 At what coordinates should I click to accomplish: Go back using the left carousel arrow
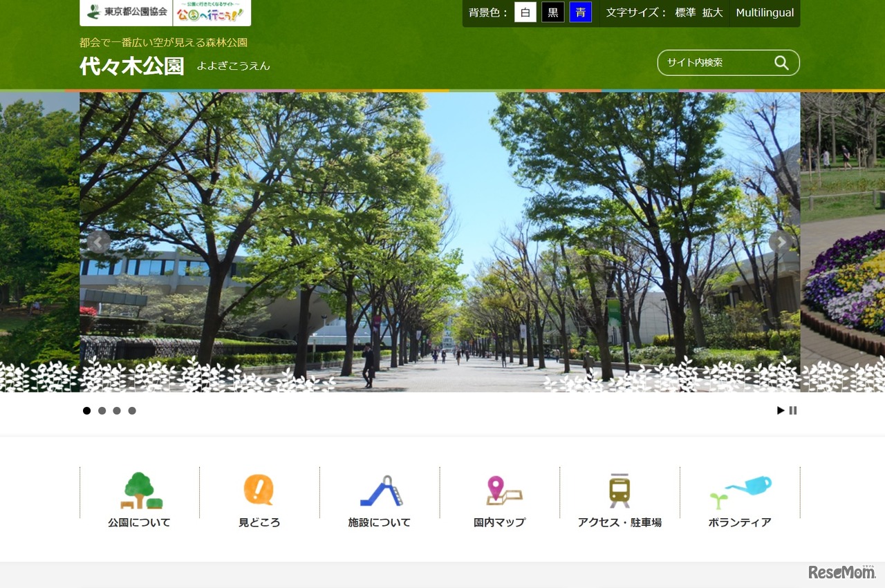(x=99, y=242)
